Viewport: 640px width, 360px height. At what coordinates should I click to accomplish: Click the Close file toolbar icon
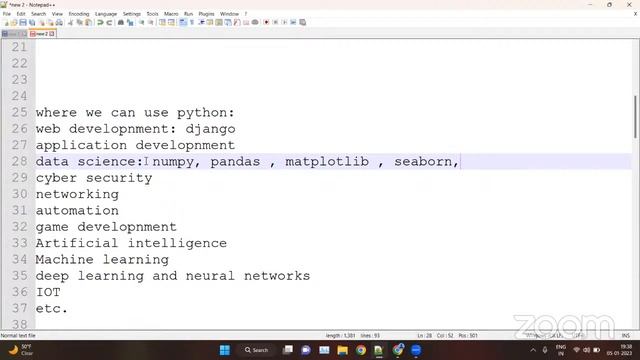(42, 22)
